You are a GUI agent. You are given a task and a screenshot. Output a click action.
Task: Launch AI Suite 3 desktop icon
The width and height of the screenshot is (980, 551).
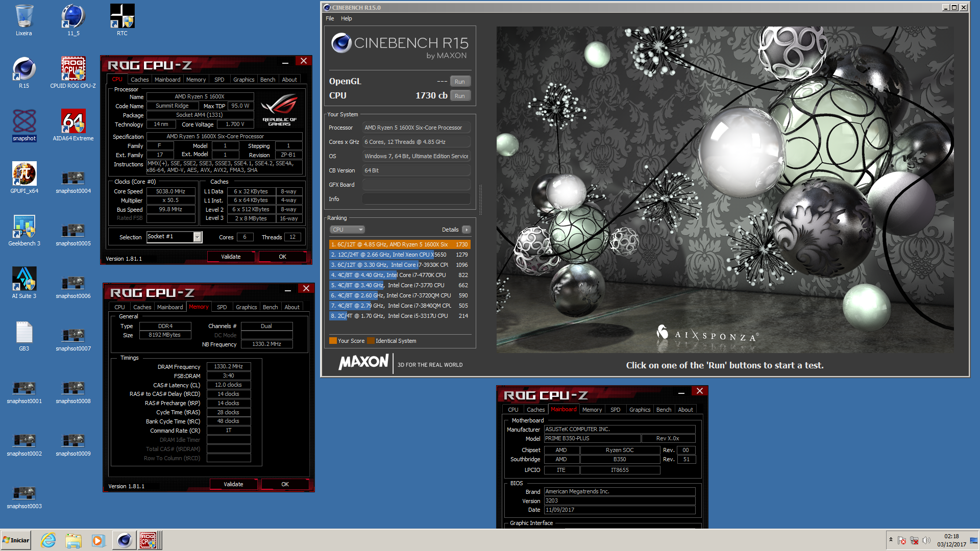click(x=24, y=283)
